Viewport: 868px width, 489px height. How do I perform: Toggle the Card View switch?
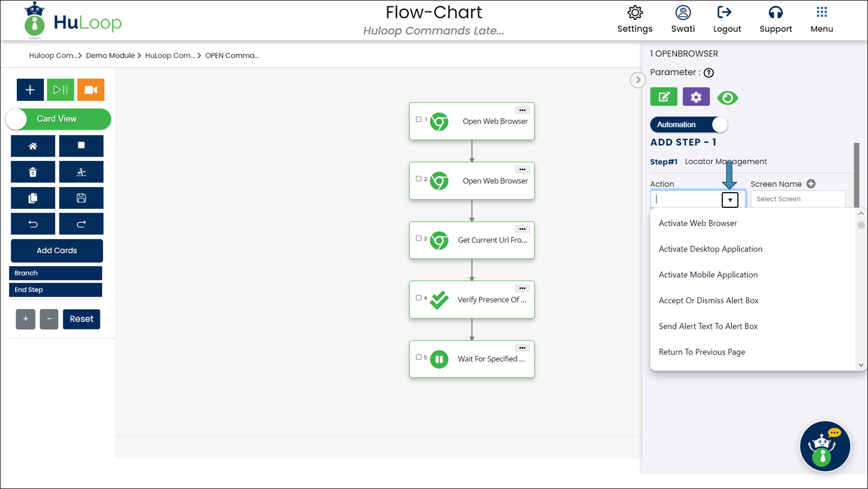click(58, 119)
